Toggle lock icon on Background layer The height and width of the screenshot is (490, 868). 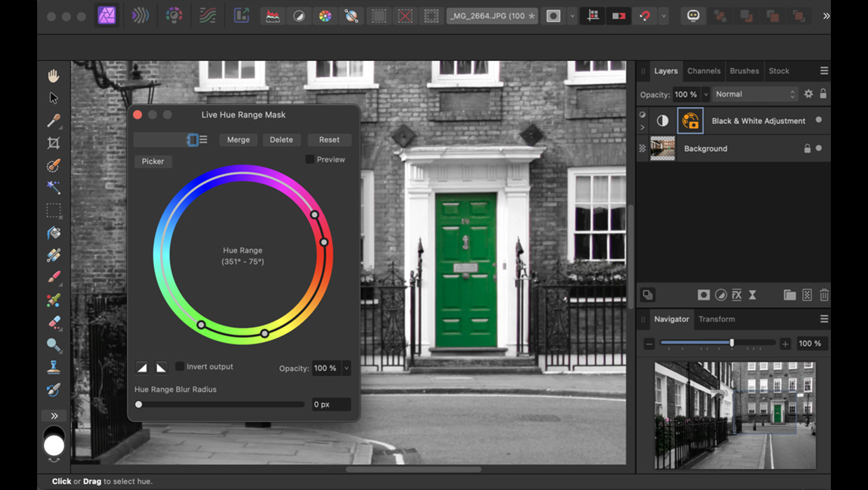click(807, 148)
